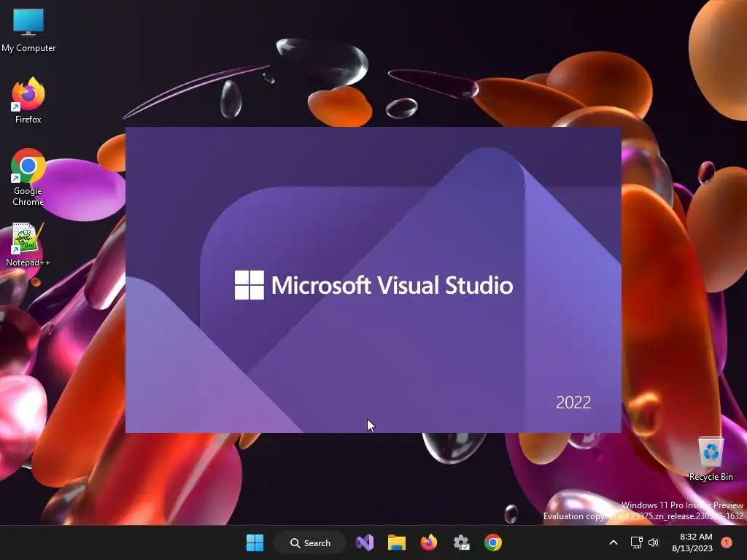Open the My Computer desktop icon
This screenshot has height=560, width=747.
(28, 29)
